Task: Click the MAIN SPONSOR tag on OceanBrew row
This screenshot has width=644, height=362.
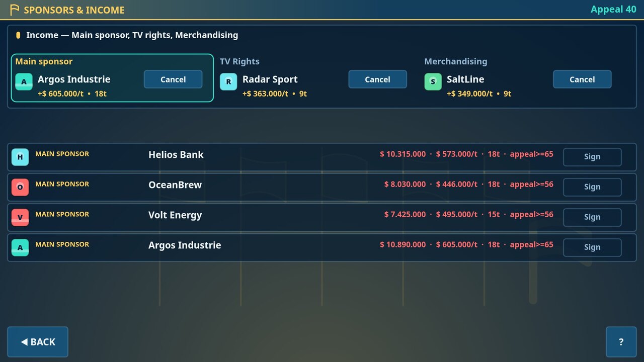Action: (x=62, y=184)
